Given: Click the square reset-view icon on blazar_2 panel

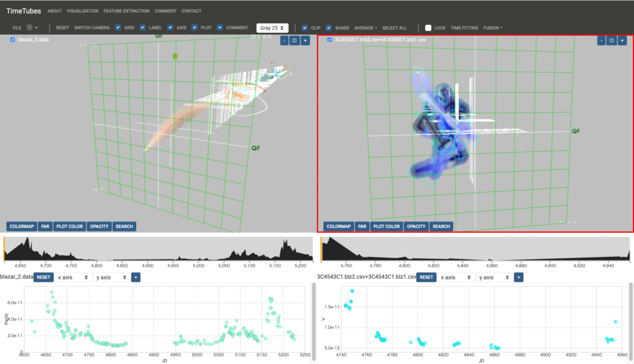Looking at the screenshot, I should (294, 40).
